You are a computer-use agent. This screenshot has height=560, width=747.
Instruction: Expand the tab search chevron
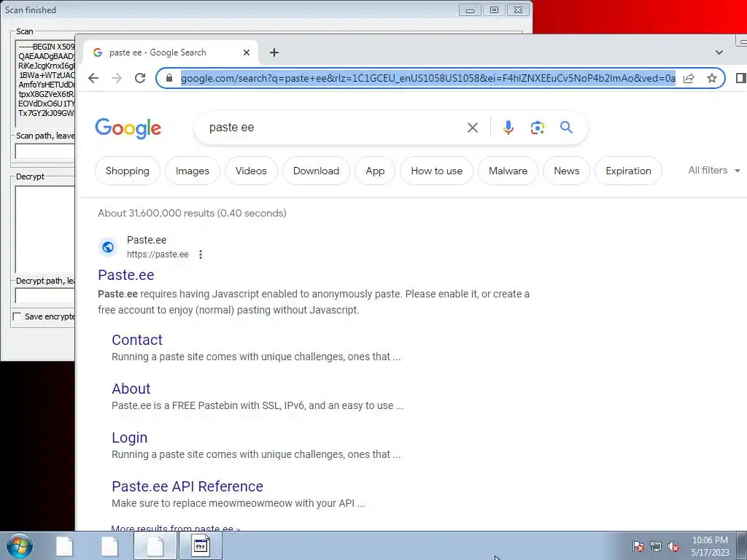click(719, 52)
